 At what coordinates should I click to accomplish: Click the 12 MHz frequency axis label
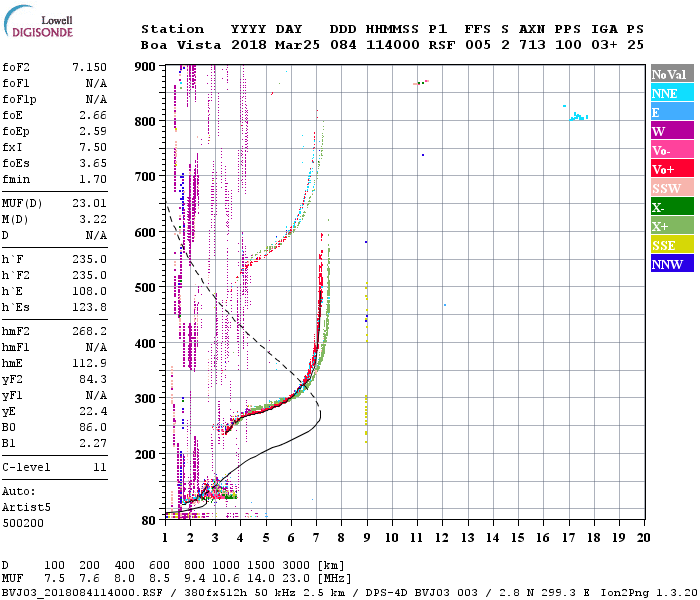(442, 538)
